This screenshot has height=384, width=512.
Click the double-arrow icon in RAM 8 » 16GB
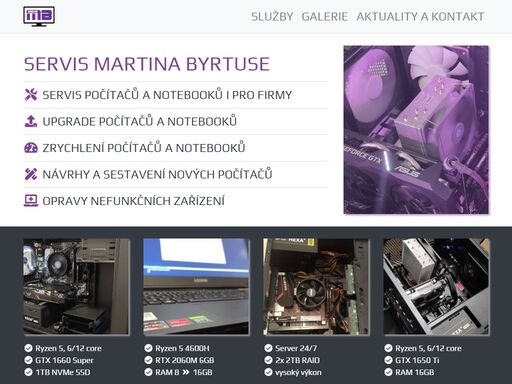tap(186, 372)
